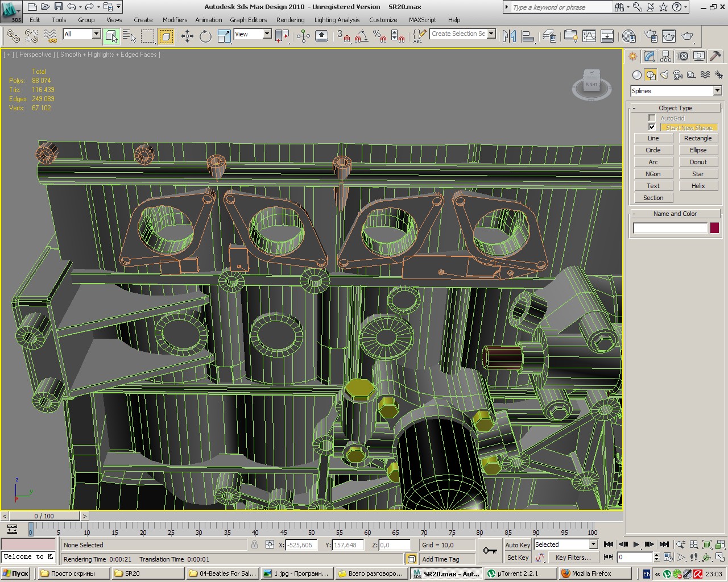Viewport: 728px width, 582px height.
Task: Click the NGon spline button
Action: click(653, 174)
